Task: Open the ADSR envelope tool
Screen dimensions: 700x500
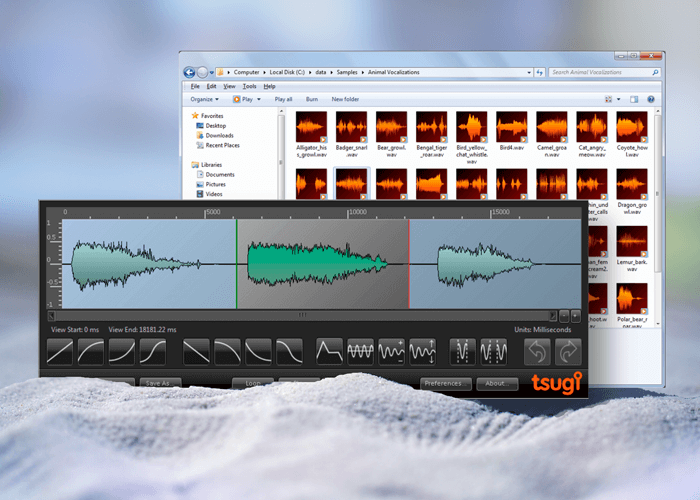Action: 329,352
